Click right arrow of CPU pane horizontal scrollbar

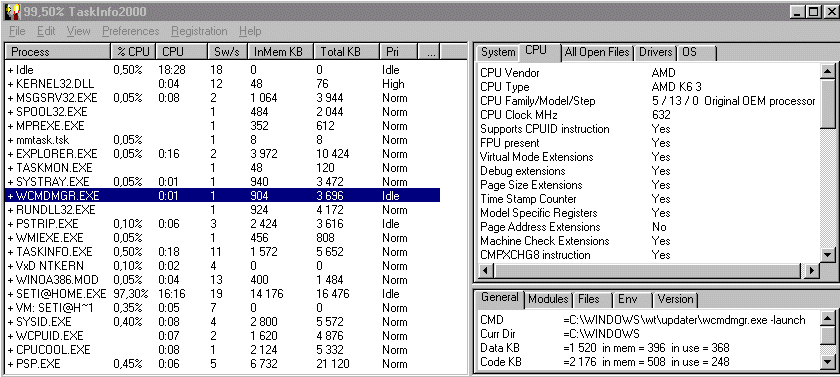pos(813,270)
